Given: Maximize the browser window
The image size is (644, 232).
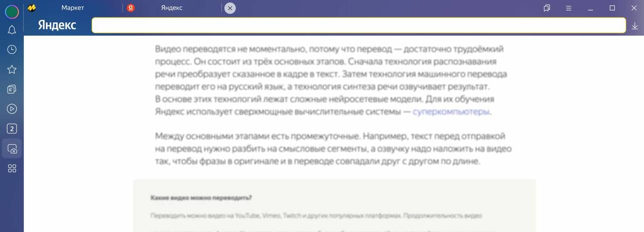Looking at the screenshot, I should click(x=612, y=8).
